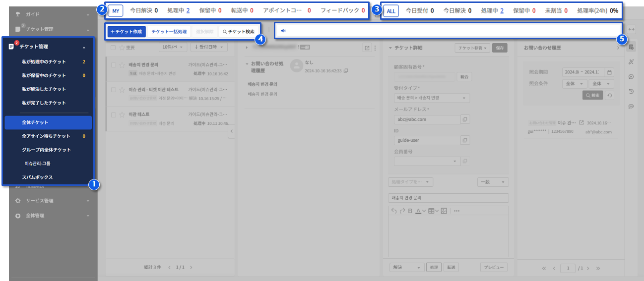Copy the guide-user ID value
Viewport: 644px width, 281px height.
(465, 140)
